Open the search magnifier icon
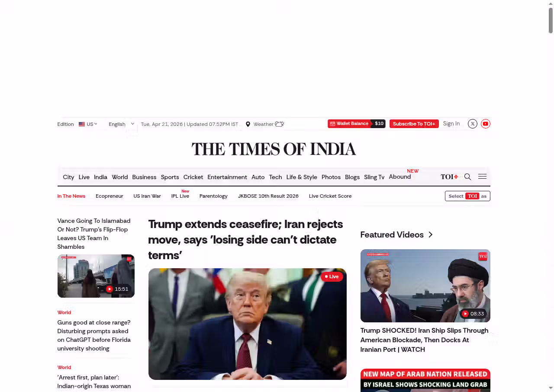 pos(467,177)
